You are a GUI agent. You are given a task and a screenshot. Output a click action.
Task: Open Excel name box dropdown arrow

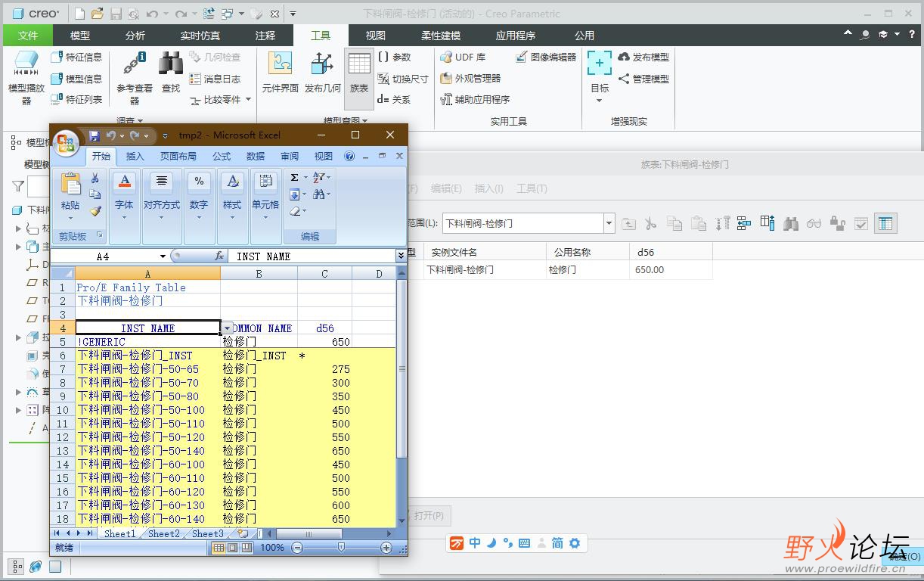tap(163, 256)
